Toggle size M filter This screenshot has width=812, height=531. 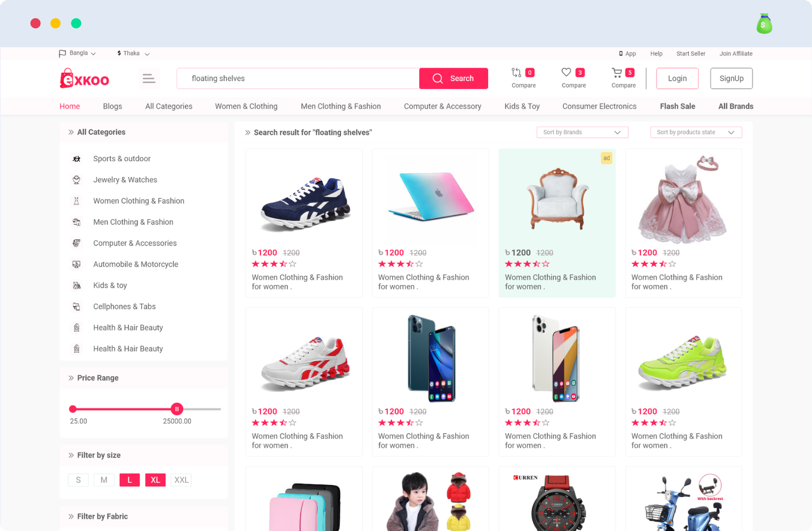pyautogui.click(x=104, y=480)
